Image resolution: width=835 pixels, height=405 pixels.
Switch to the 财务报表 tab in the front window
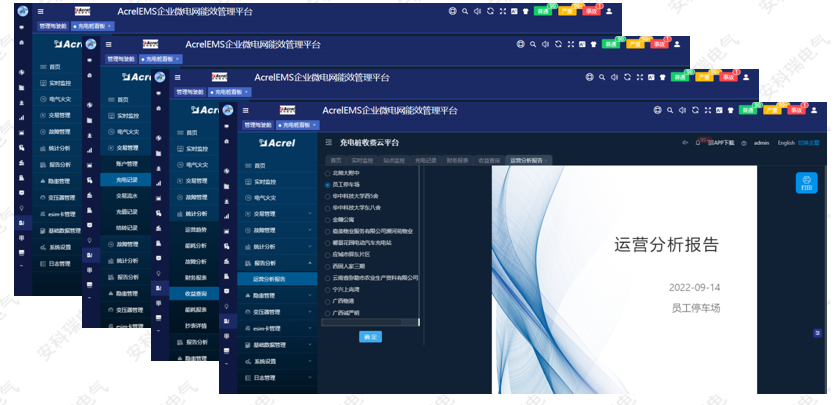[x=457, y=160]
